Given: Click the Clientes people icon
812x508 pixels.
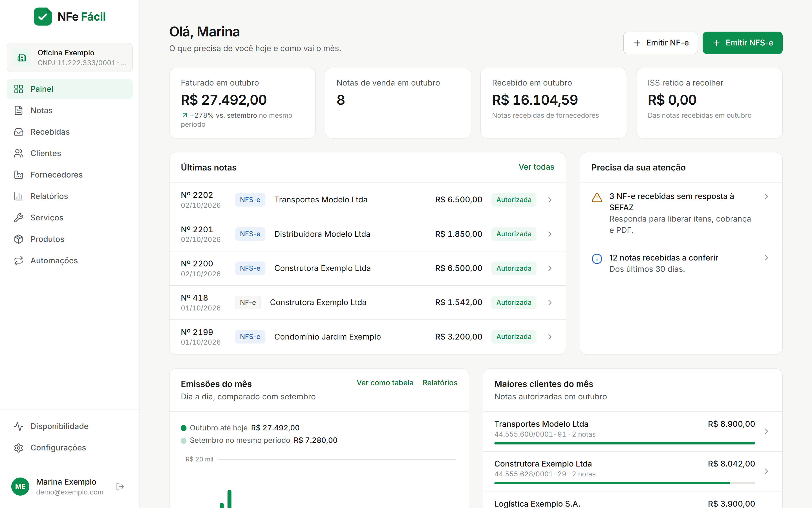Looking at the screenshot, I should [x=18, y=154].
